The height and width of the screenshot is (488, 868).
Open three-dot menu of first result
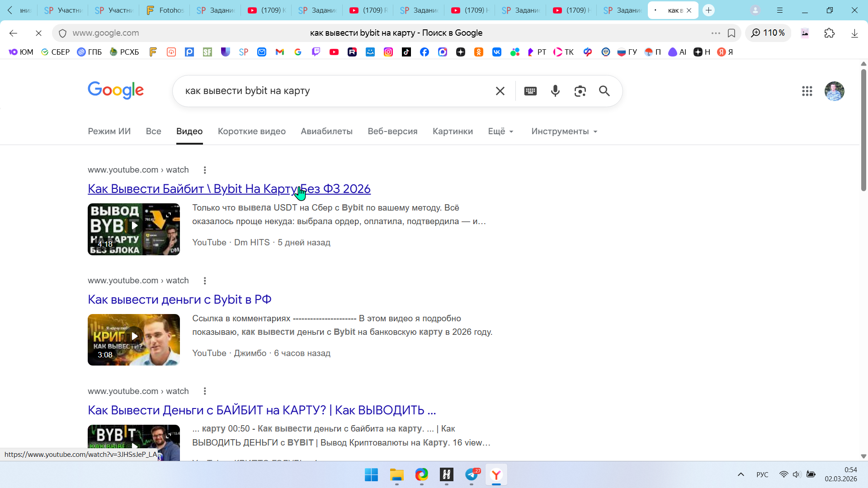coord(205,170)
